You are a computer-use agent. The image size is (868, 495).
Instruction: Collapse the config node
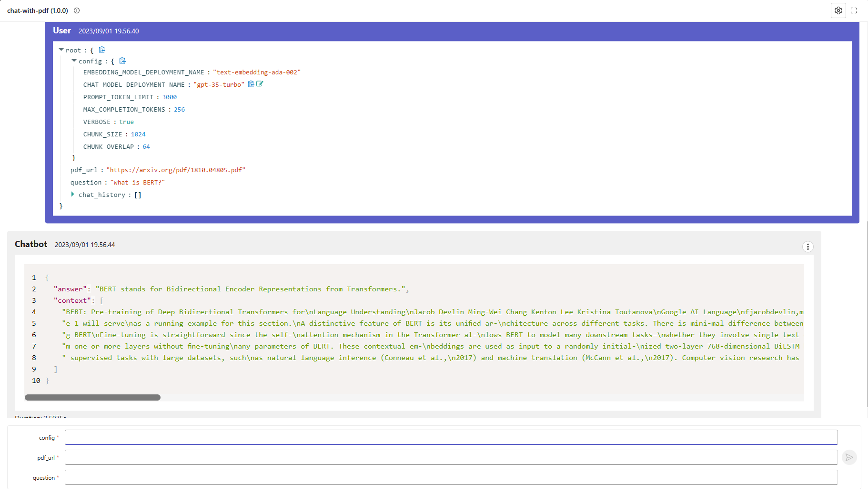click(x=74, y=61)
